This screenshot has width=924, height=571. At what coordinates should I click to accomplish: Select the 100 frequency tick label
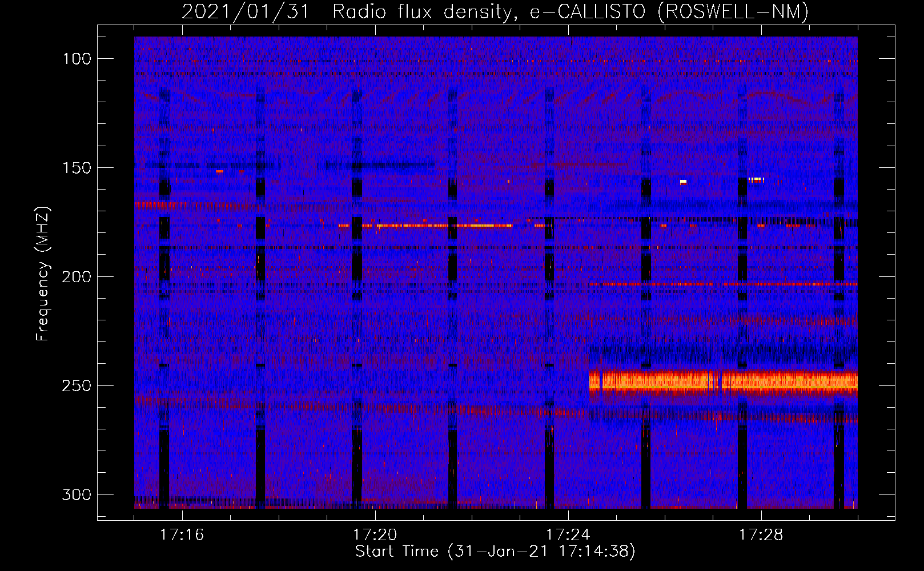tap(77, 59)
